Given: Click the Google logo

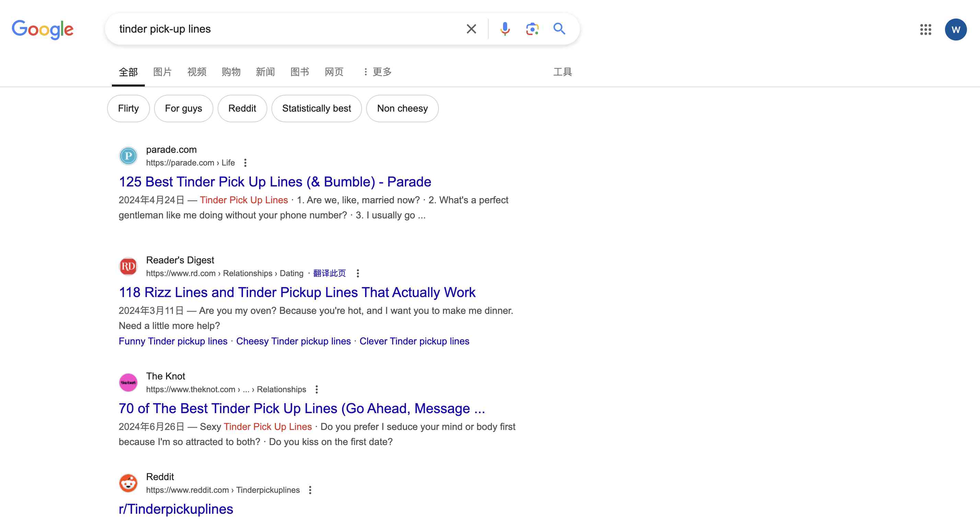Looking at the screenshot, I should [43, 29].
